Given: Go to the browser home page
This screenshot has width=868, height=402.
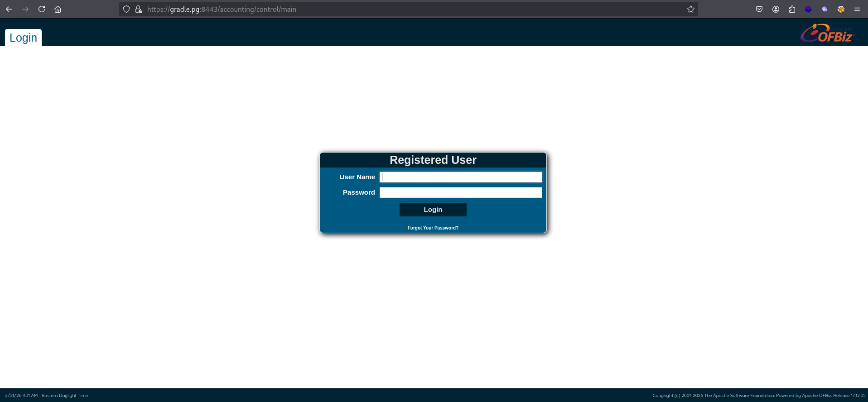Looking at the screenshot, I should click(x=58, y=9).
